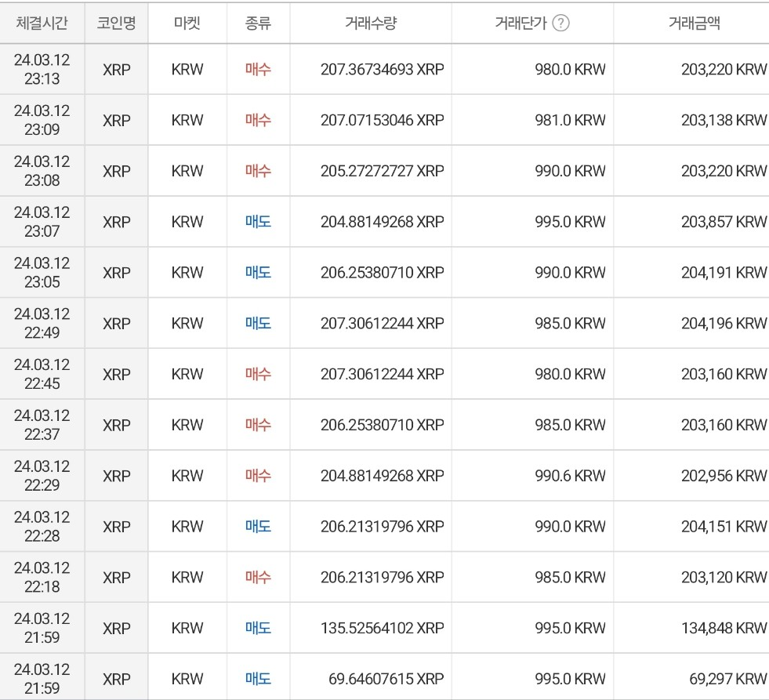This screenshot has width=769, height=700.
Task: Select the 24.03.12 23:13 time cell
Action: 42,69
